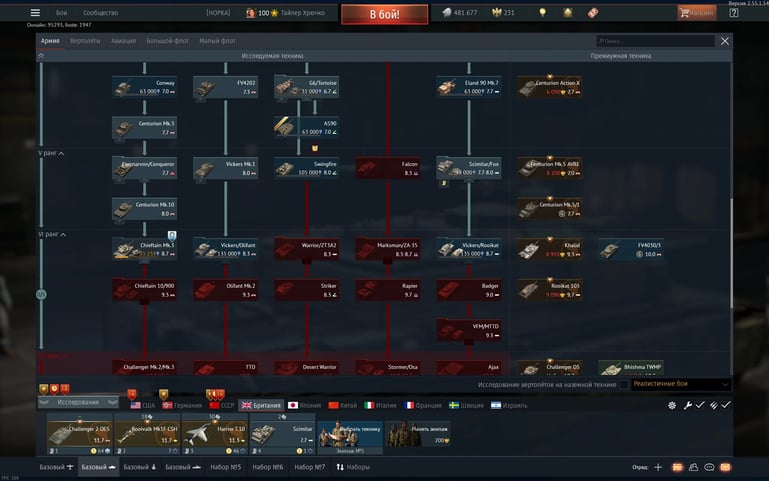Expand the Исследования dropdown
Screen dimensions: 769x481
pyautogui.click(x=78, y=402)
